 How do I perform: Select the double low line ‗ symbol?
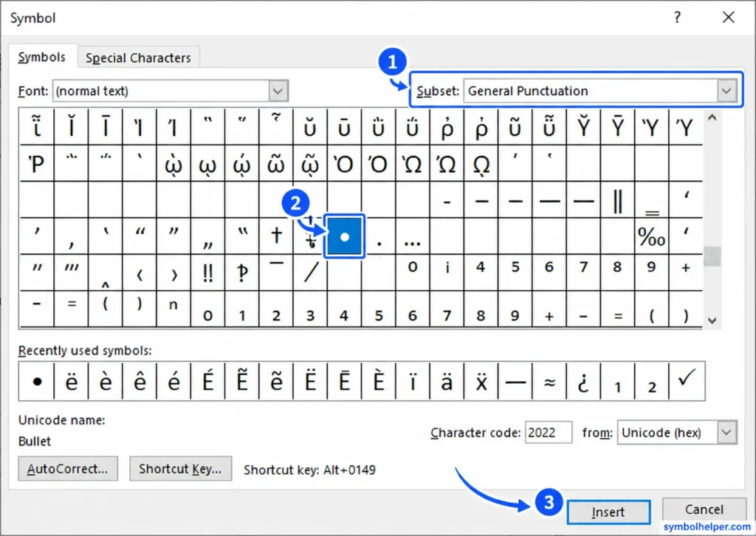click(x=651, y=200)
